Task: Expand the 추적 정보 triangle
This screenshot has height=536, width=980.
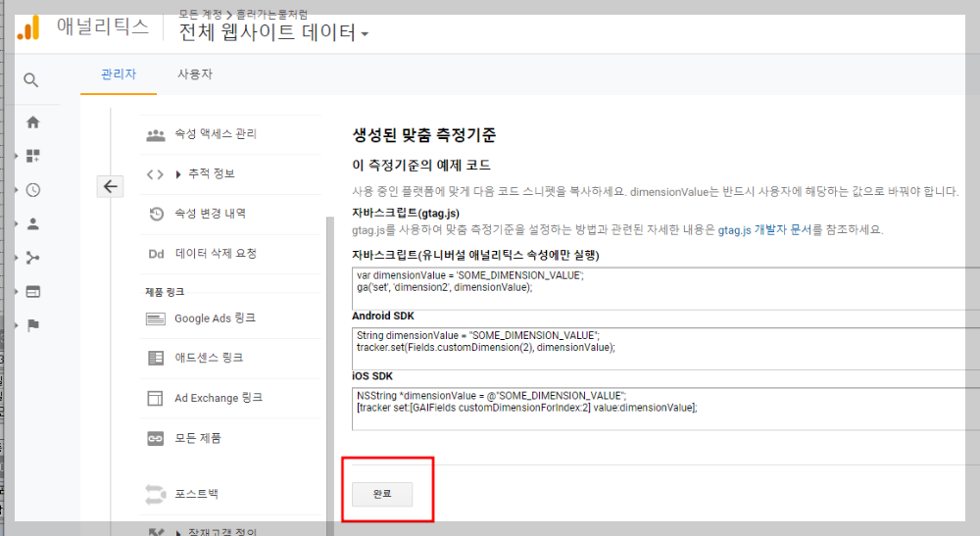Action: click(x=178, y=174)
